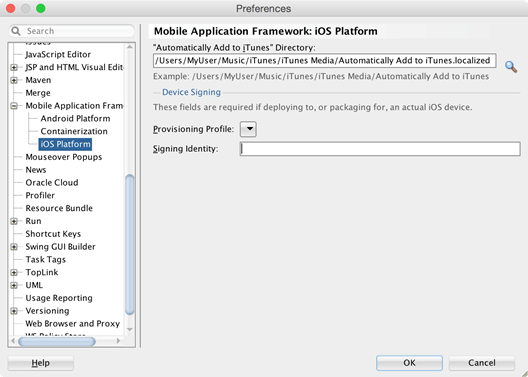
Task: Select Merge in the preferences tree
Action: point(38,93)
